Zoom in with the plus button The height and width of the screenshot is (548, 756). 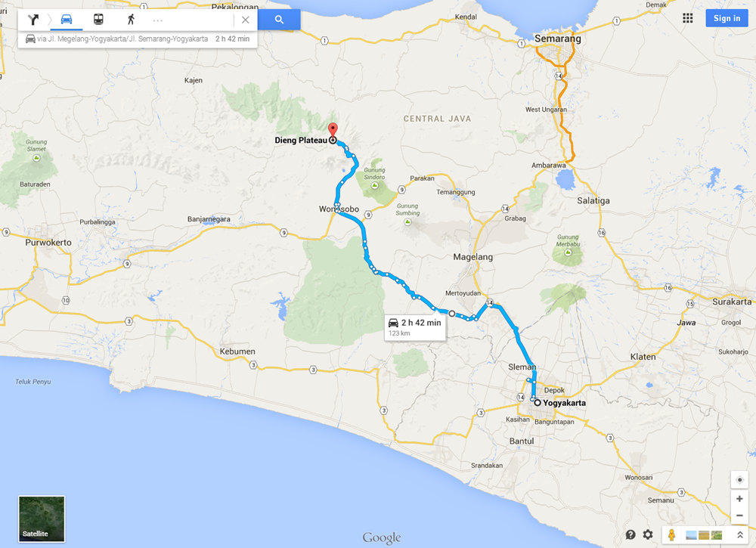pyautogui.click(x=739, y=499)
